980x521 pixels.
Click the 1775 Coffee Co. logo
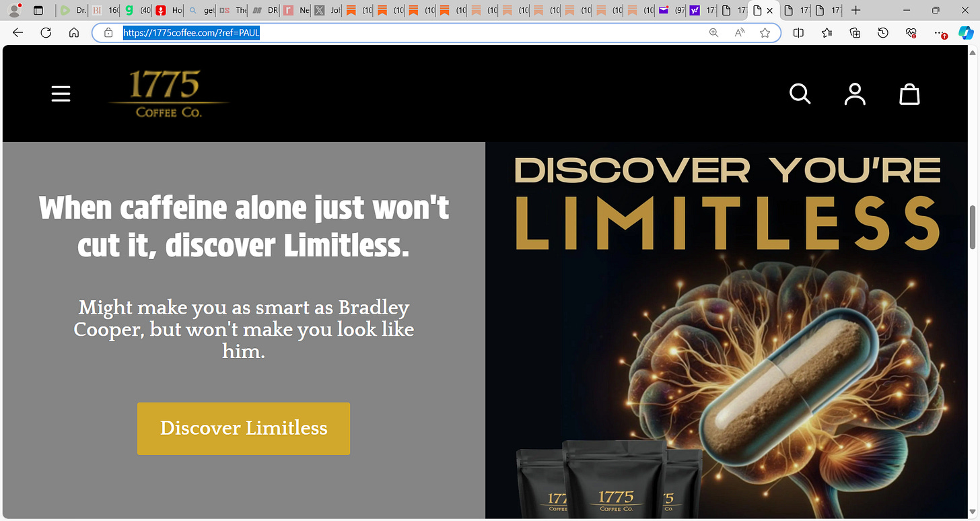[x=168, y=94]
